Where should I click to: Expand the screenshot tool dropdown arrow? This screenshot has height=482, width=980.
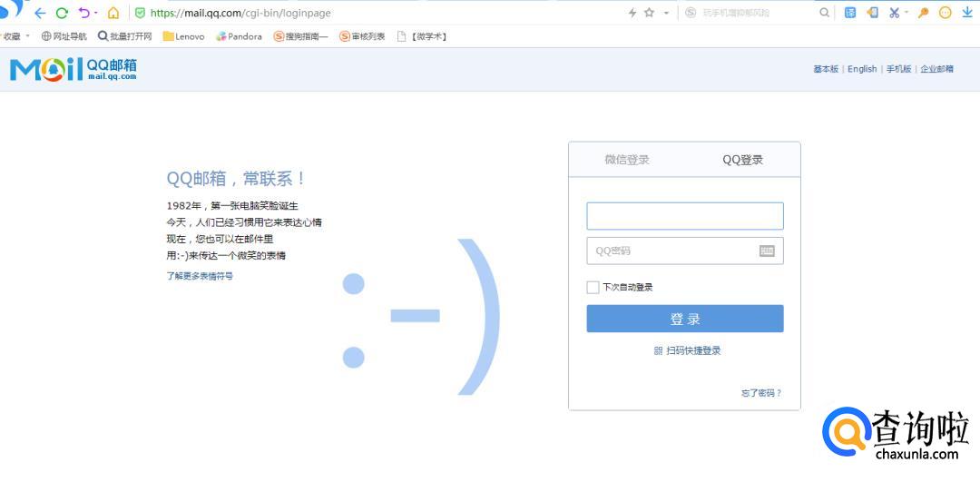906,13
